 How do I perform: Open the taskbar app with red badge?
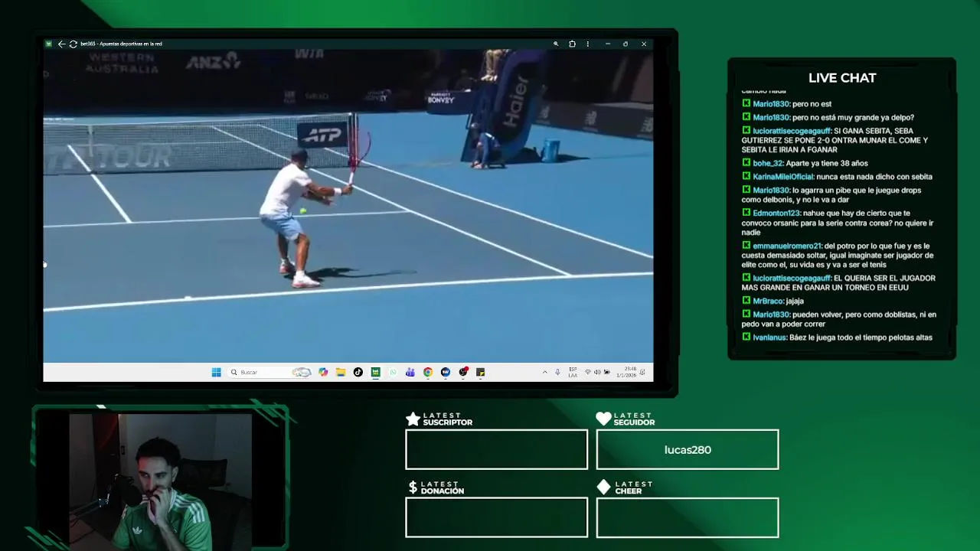point(463,373)
